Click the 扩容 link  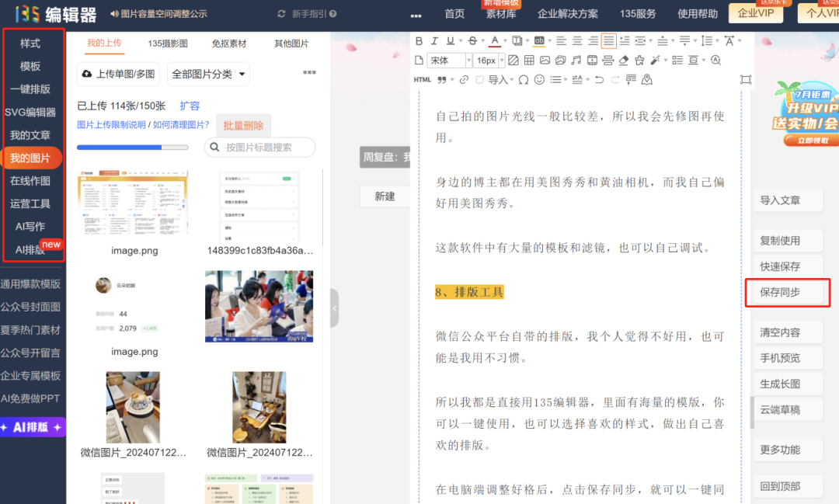click(190, 106)
